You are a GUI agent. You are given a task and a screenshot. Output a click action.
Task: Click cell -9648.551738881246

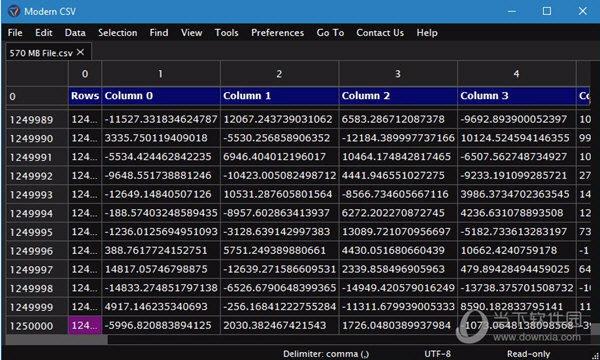[161, 176]
